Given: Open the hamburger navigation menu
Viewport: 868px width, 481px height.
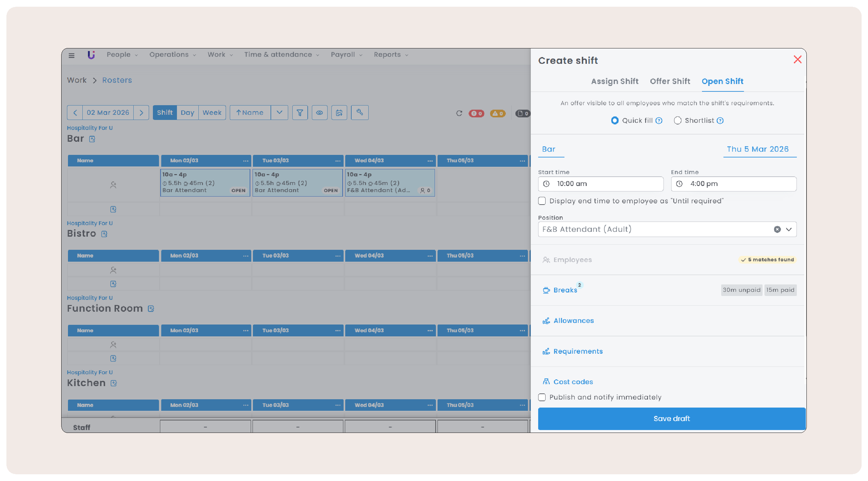Looking at the screenshot, I should 71,55.
